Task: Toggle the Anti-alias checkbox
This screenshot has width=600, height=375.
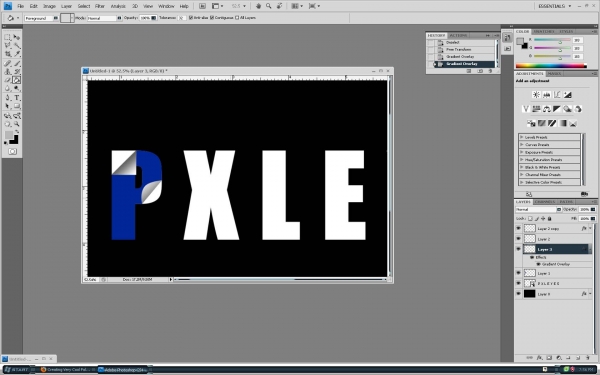Action: point(191,18)
